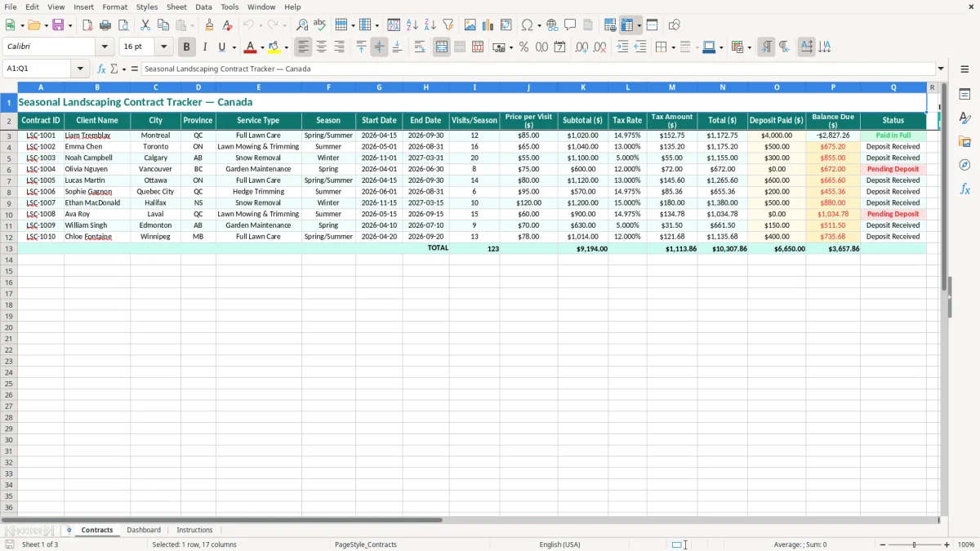Click English (USA) in status bar
The image size is (980, 551).
click(560, 544)
